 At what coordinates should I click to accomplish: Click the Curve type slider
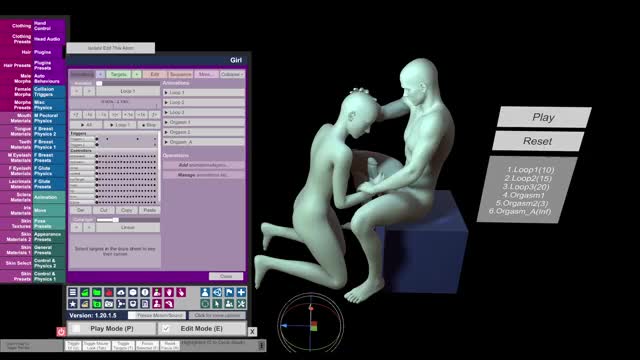[x=128, y=220]
